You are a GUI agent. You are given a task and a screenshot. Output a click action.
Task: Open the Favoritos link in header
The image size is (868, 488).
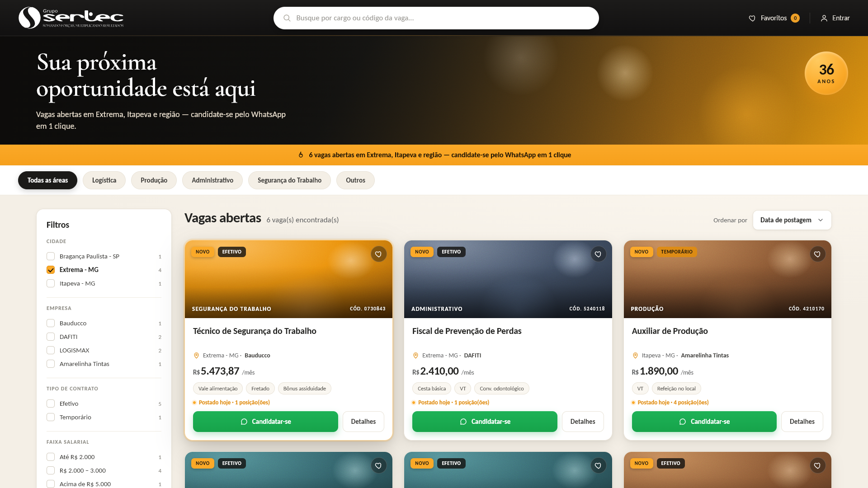[774, 18]
